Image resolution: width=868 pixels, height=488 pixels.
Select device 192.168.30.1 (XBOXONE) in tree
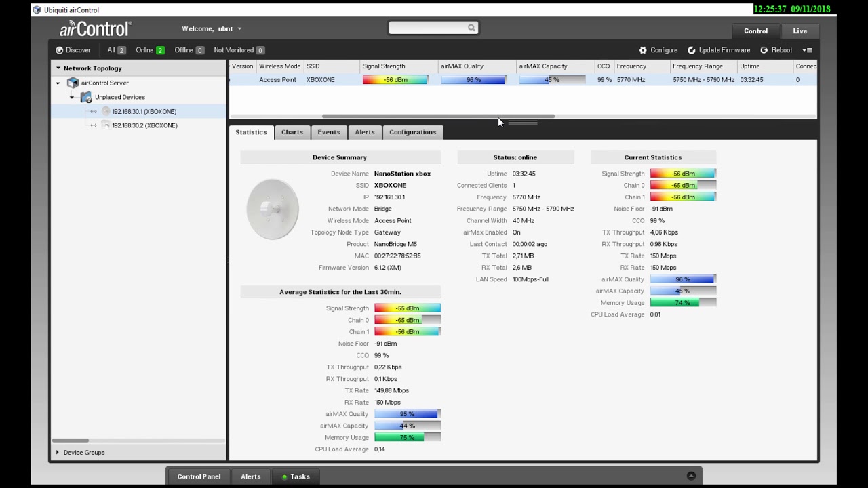(144, 111)
